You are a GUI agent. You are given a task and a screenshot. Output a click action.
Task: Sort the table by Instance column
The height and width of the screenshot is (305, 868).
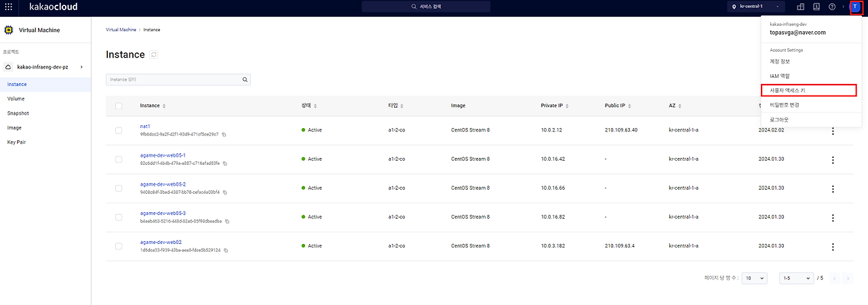coord(164,106)
